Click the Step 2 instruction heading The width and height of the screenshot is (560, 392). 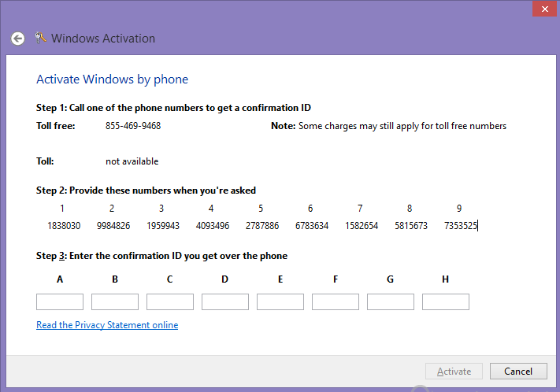point(146,190)
